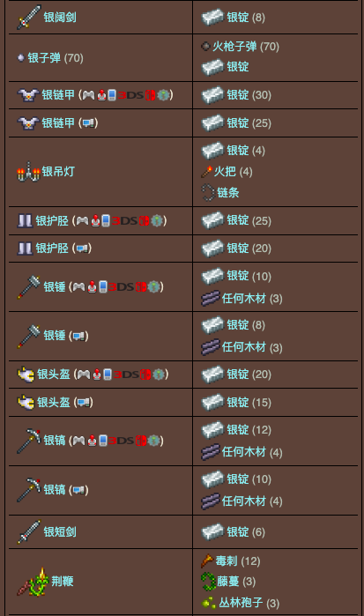Screen dimensions: 364x616
Task: Open the 银吊灯 link
Action: click(x=58, y=172)
